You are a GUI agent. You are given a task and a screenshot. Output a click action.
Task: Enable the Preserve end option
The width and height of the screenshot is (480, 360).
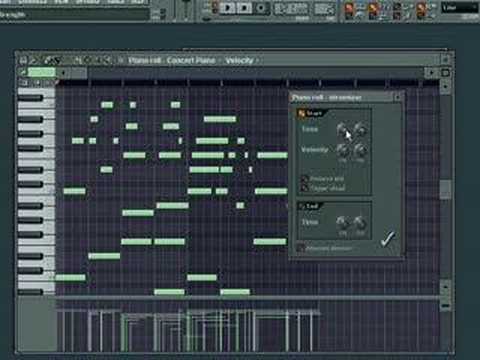pos(305,179)
